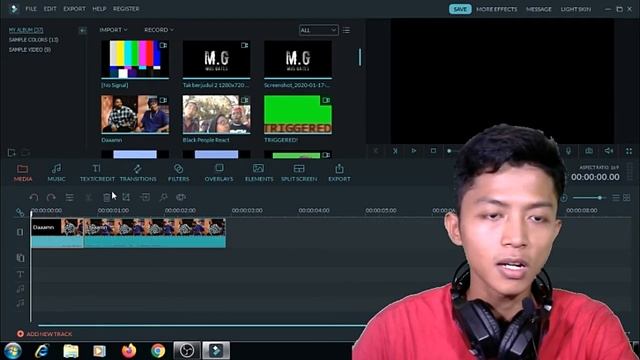640x360 pixels.
Task: Open the Filters tab
Action: (178, 173)
